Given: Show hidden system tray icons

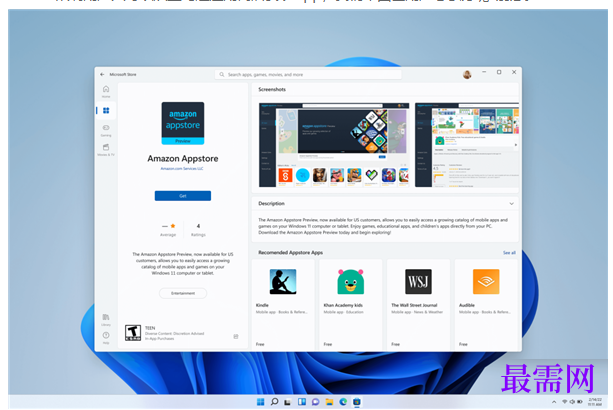Looking at the screenshot, I should (554, 402).
